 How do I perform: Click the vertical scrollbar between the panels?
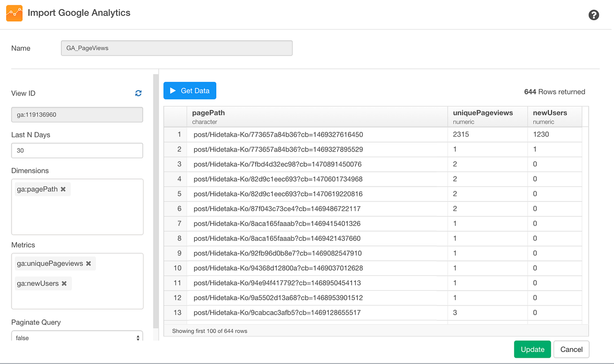pyautogui.click(x=155, y=192)
